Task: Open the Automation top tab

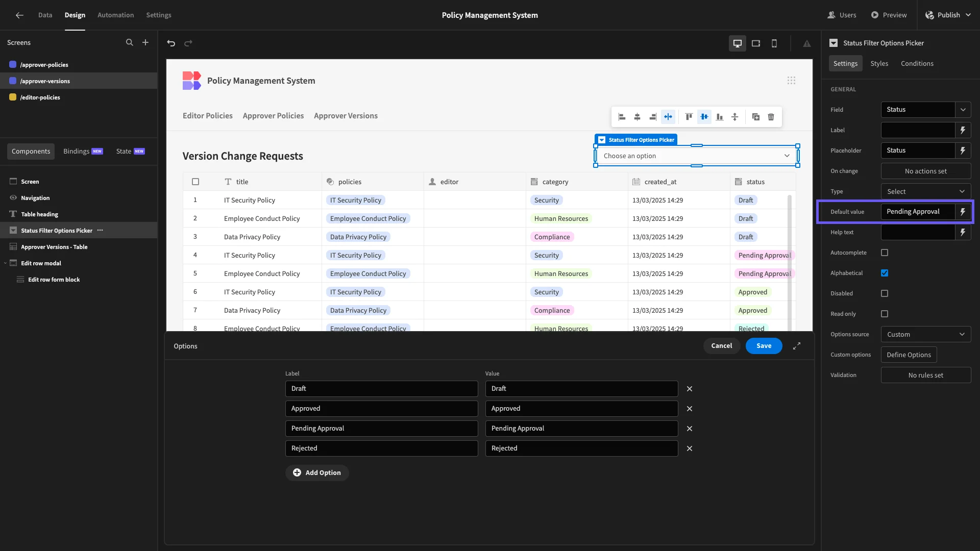Action: [115, 15]
